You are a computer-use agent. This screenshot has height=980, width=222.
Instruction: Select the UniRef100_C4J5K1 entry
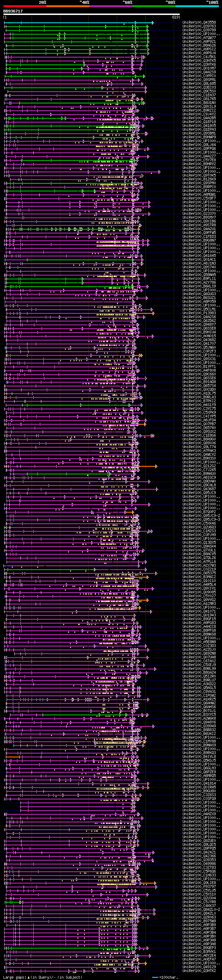(199, 57)
